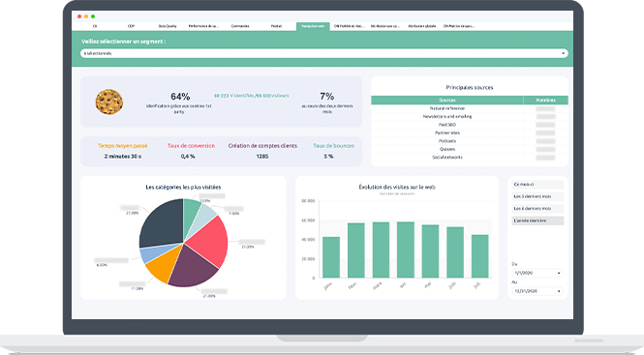
Task: Select the Produit tab
Action: coord(276,26)
